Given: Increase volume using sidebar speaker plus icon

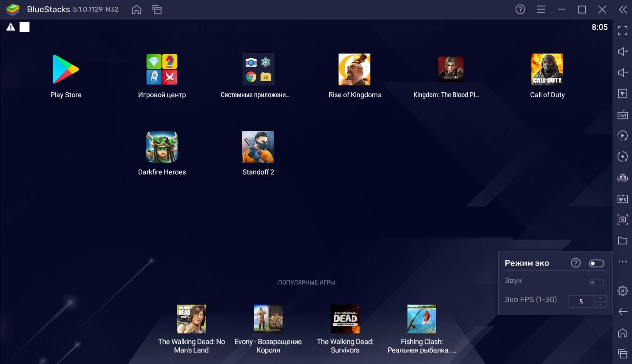Looking at the screenshot, I should (623, 51).
